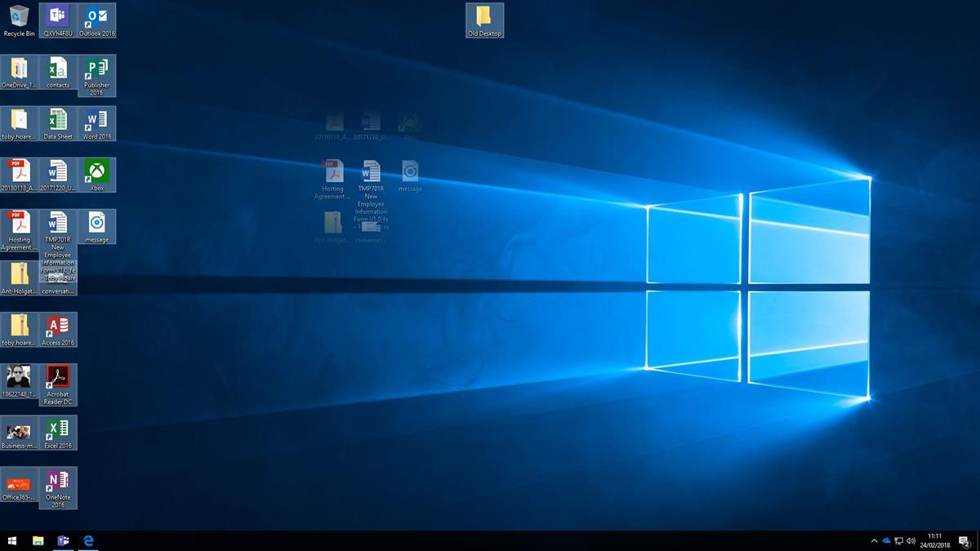Open the contacts file
The image size is (980, 551).
(57, 69)
